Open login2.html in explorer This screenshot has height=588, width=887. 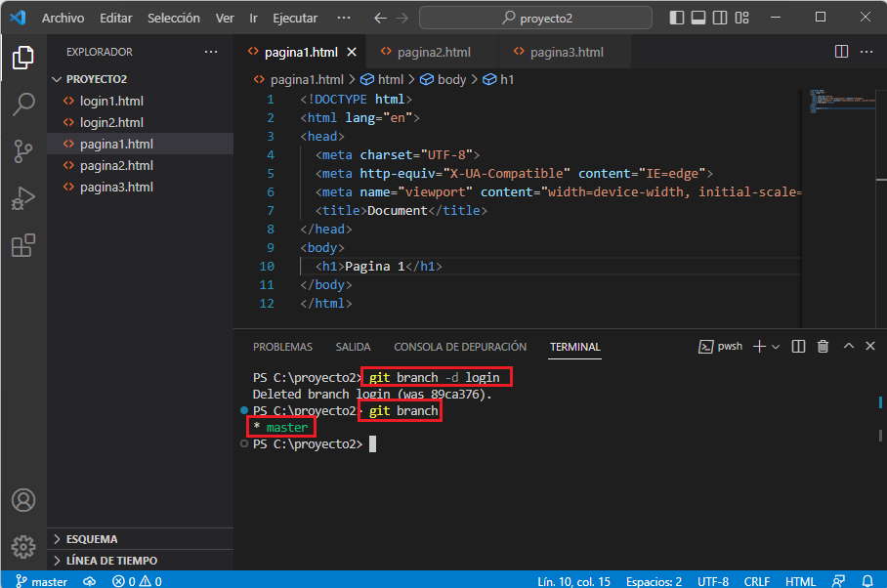tap(141, 123)
